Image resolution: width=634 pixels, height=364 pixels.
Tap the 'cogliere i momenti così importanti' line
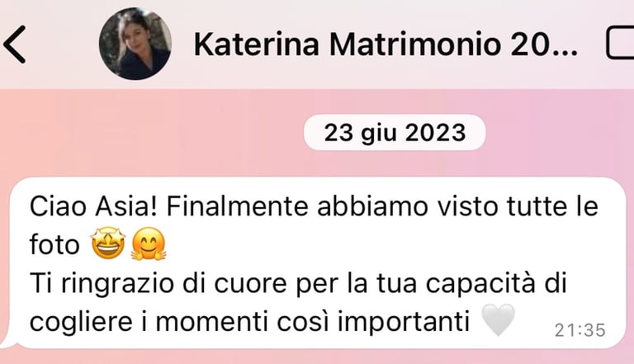(249, 322)
